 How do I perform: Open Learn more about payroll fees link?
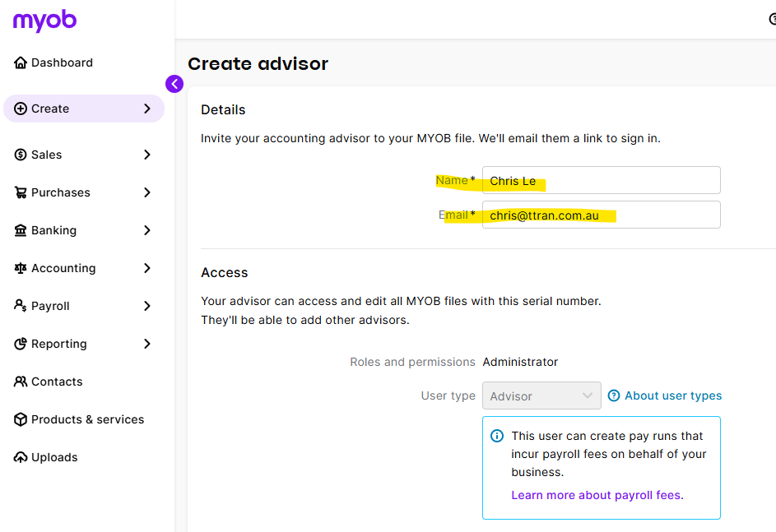point(597,495)
